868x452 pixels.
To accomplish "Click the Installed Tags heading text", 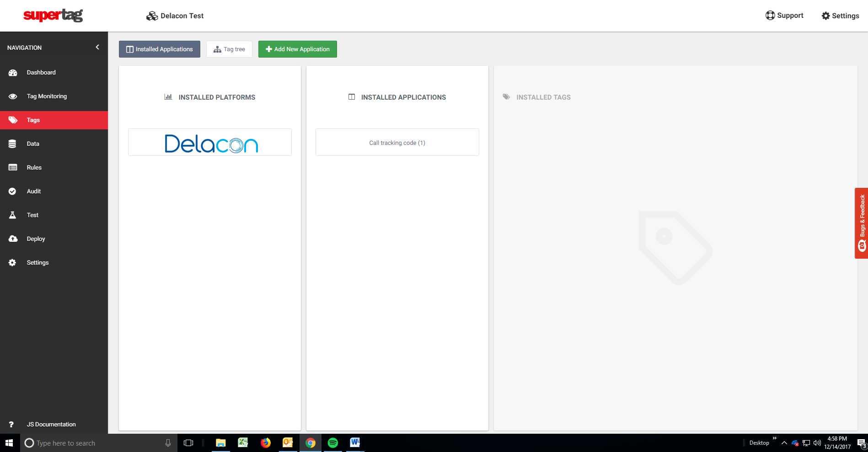I will (x=543, y=97).
